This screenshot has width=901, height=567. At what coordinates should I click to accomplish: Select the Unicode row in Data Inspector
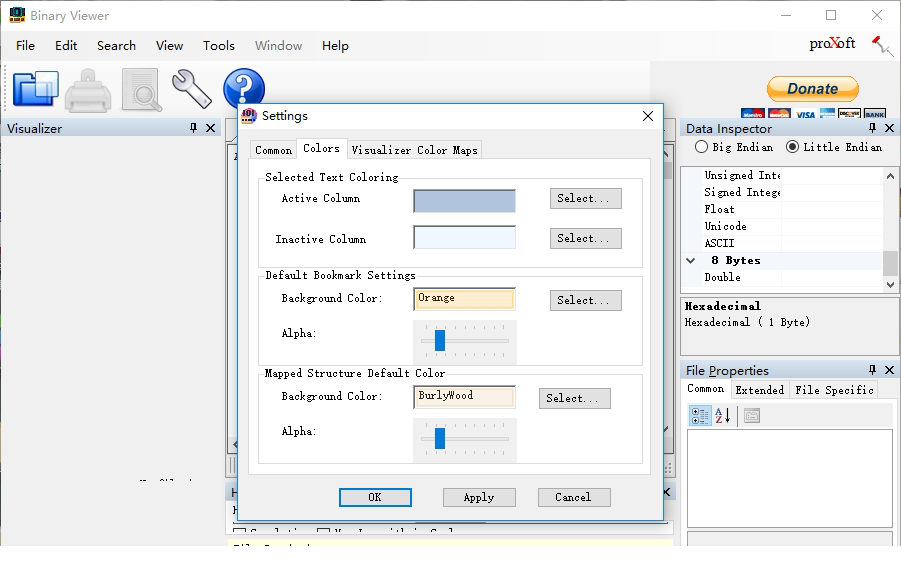781,226
